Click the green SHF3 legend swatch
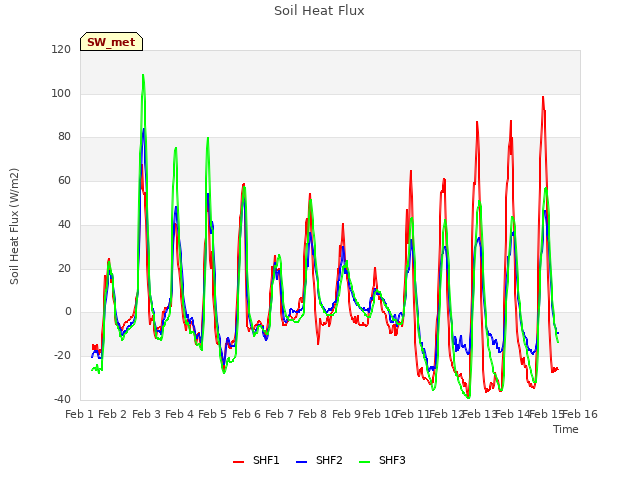640x480 pixels. click(364, 462)
